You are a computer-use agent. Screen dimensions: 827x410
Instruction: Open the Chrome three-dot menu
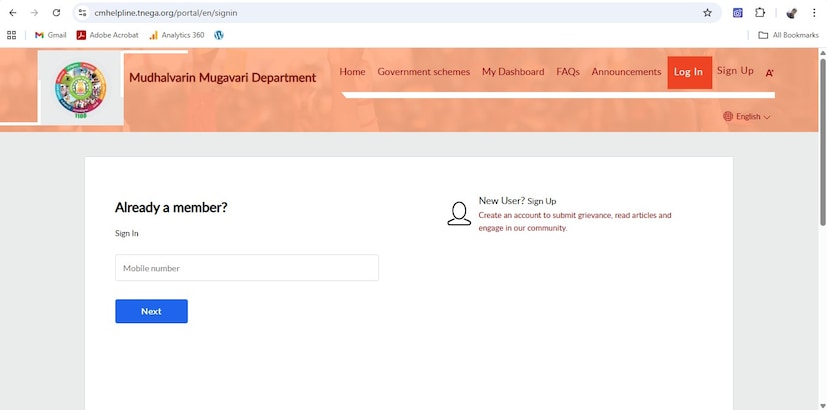[814, 13]
